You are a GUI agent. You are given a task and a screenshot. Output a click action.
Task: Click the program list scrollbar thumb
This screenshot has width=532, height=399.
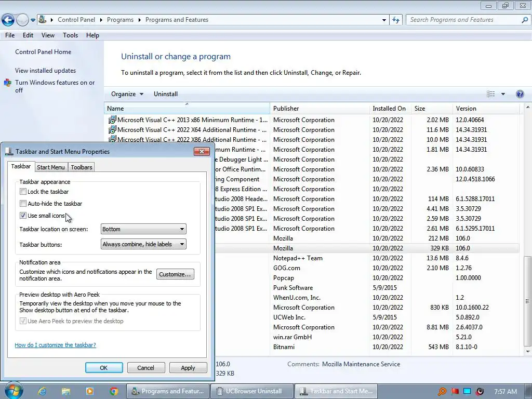tap(527, 301)
